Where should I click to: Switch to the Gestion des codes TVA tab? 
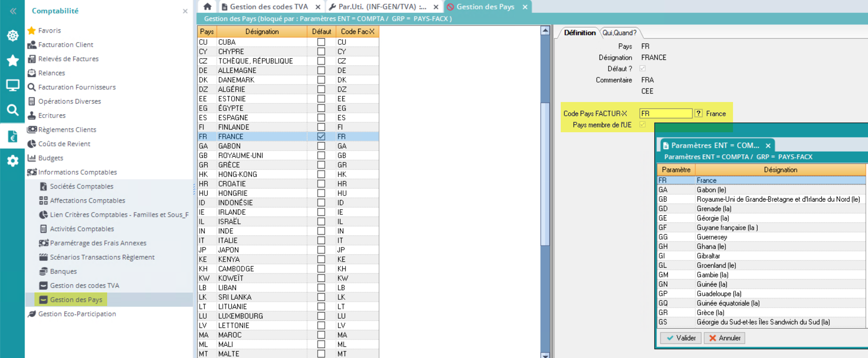pyautogui.click(x=268, y=7)
